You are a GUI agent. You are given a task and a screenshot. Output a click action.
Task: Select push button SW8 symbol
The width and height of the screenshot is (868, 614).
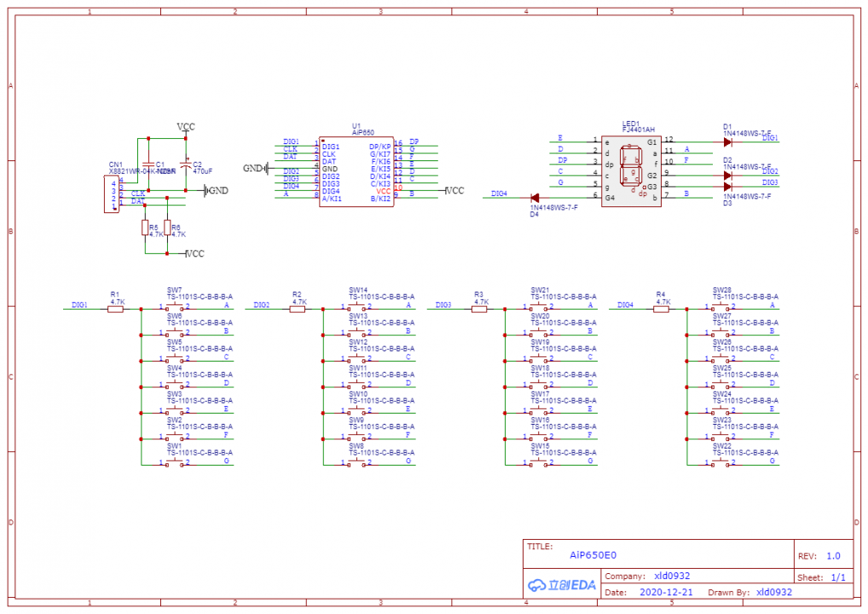(356, 463)
